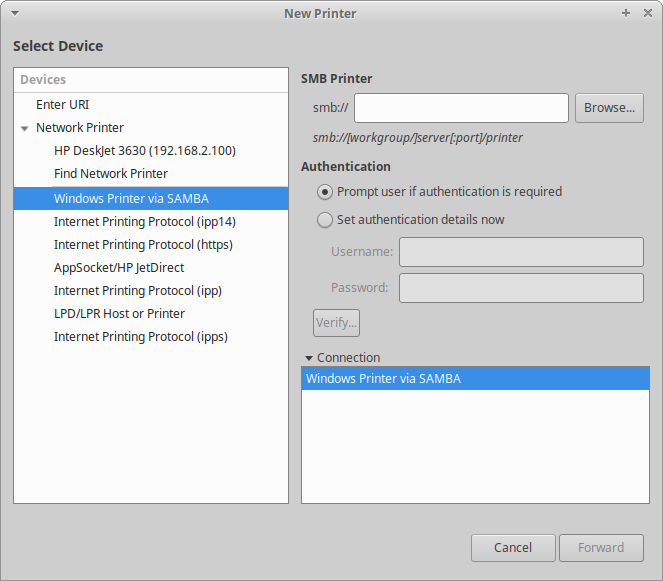Select Internet Printing Protocol (ipp14)
Viewport: 663px width, 581px height.
click(x=144, y=221)
